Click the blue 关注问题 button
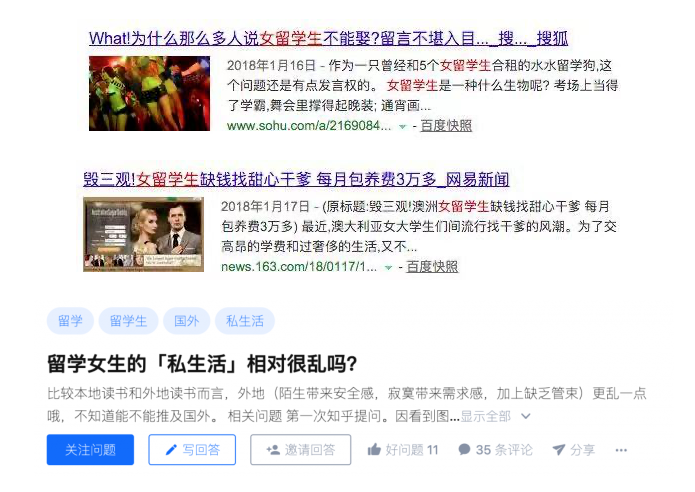The width and height of the screenshot is (695, 492). (90, 450)
